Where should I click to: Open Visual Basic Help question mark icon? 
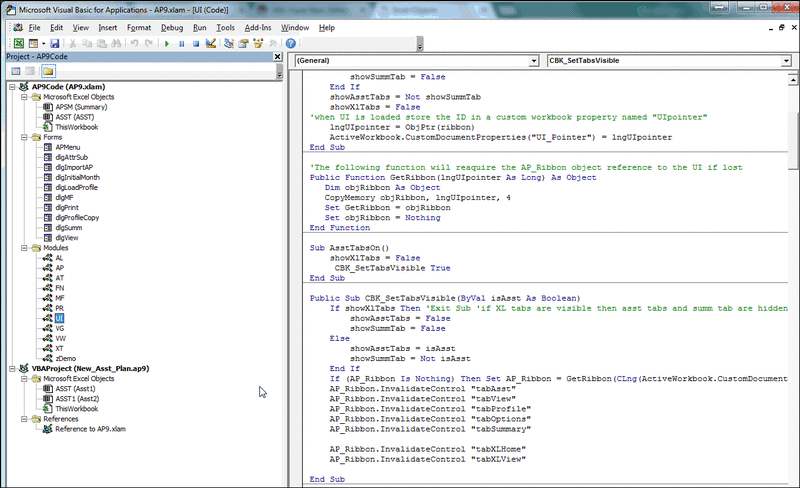coord(290,43)
